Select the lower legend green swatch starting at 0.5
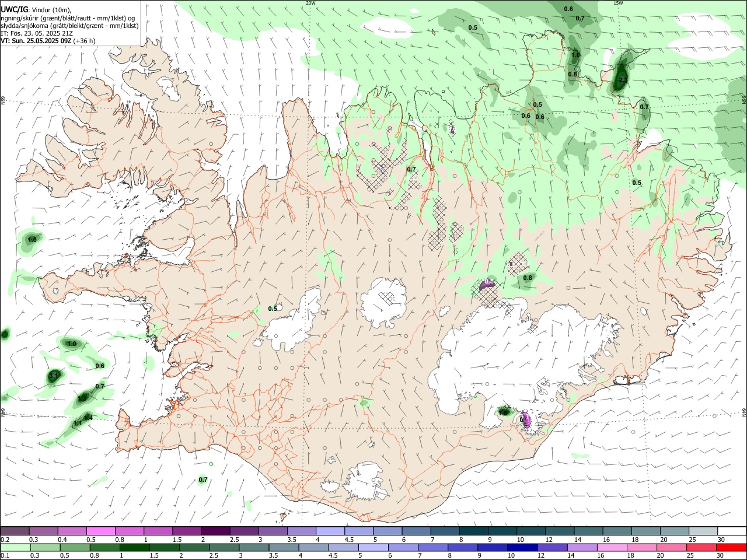Screen dimensions: 747x560 coord(75,547)
